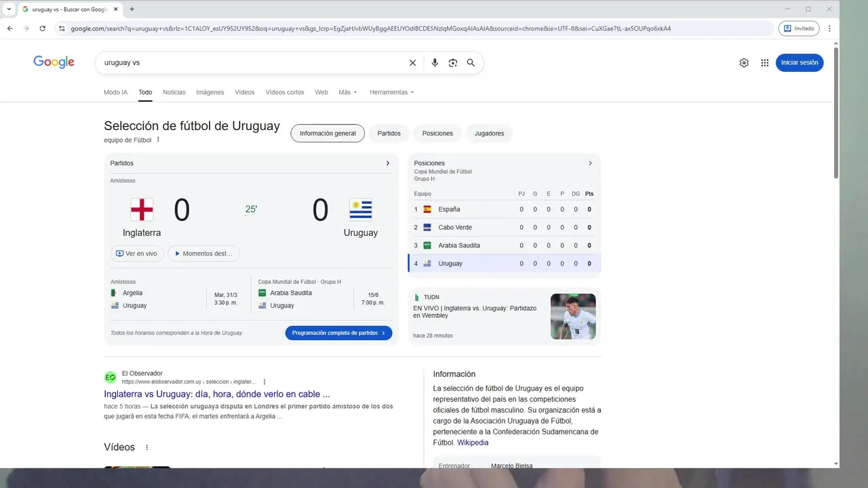Click the England flag in the match card

pyautogui.click(x=142, y=209)
